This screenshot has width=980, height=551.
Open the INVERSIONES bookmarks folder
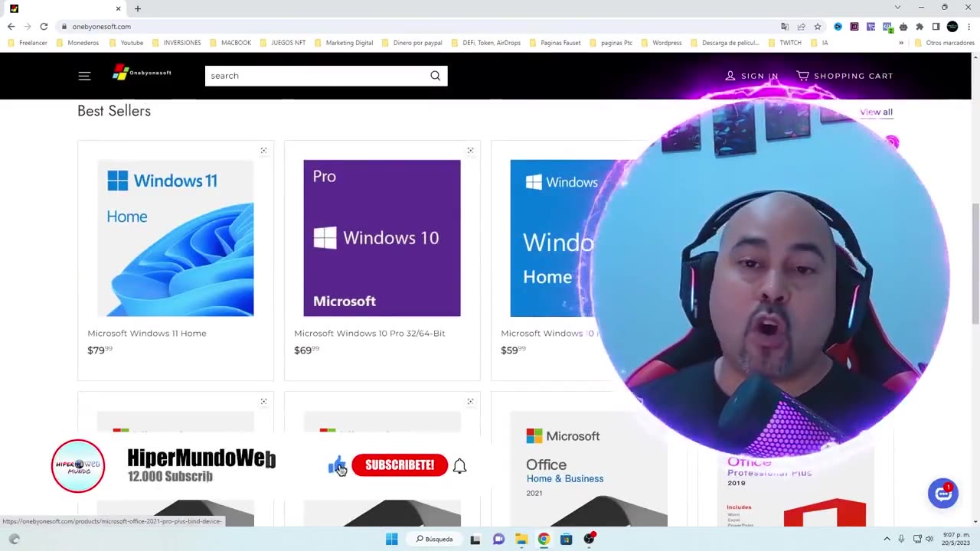[x=177, y=43]
